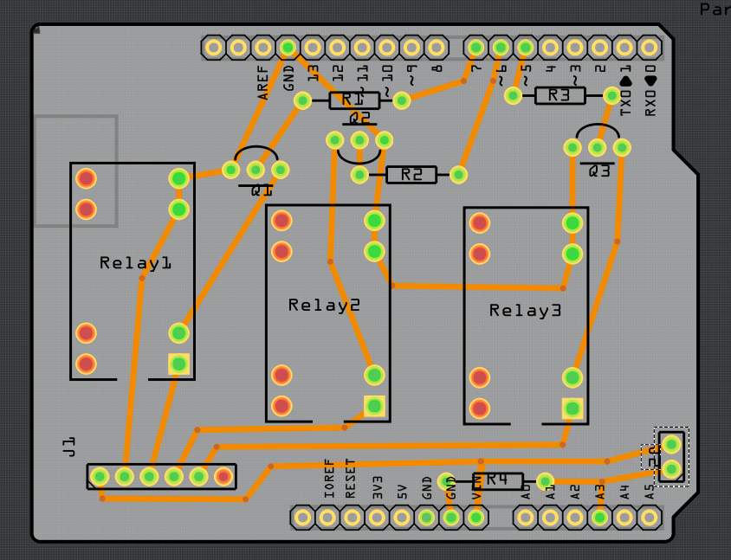This screenshot has width=731, height=560.
Task: Select resistor R2 body
Action: pyautogui.click(x=411, y=175)
